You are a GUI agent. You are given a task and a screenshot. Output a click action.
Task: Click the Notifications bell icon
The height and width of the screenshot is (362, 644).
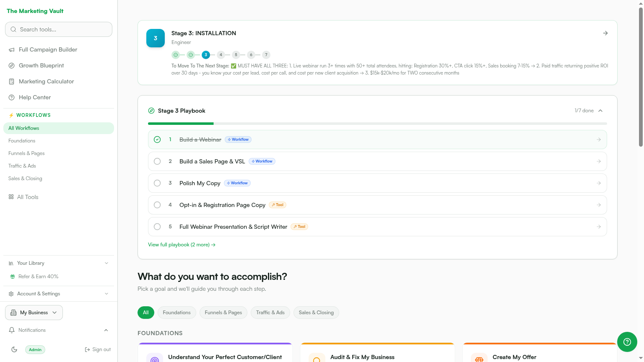[x=12, y=330]
